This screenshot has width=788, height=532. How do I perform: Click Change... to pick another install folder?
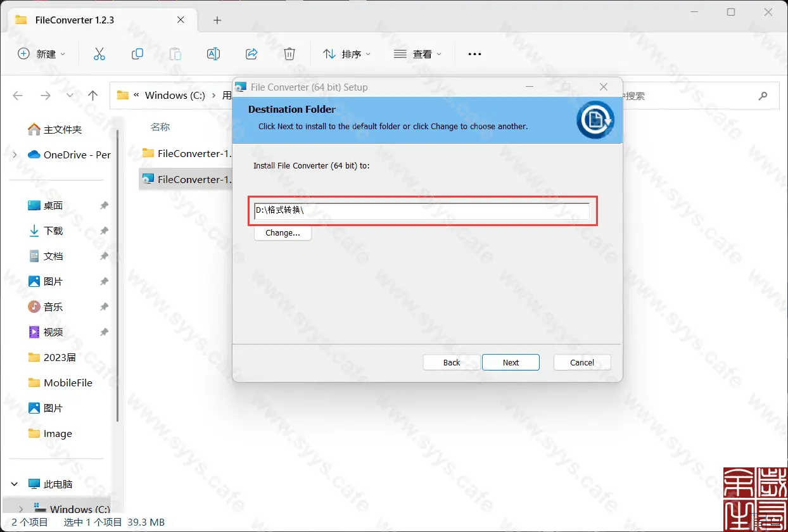282,233
